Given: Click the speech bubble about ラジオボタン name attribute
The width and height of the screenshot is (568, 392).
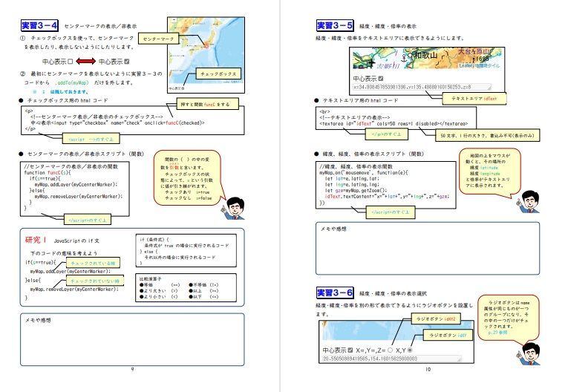Looking at the screenshot, I should [508, 318].
